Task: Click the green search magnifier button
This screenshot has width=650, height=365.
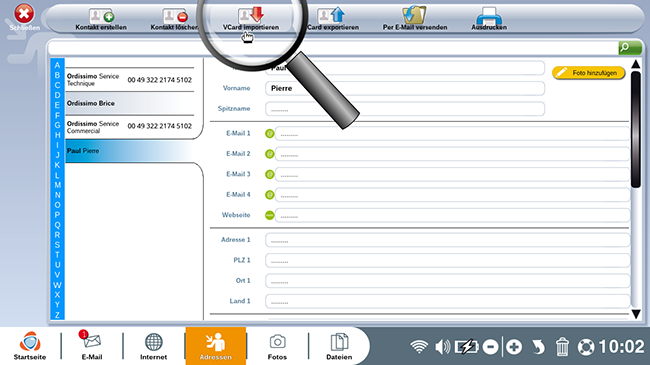Action: tap(630, 48)
